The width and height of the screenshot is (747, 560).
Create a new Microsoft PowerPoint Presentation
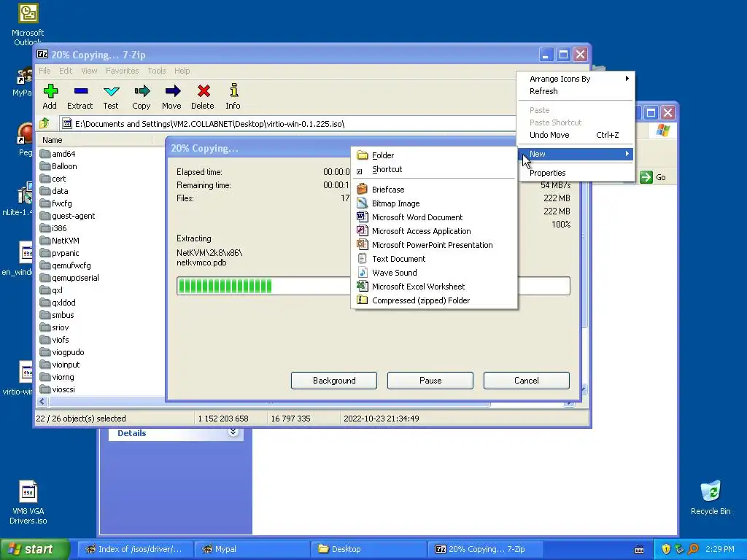click(434, 245)
